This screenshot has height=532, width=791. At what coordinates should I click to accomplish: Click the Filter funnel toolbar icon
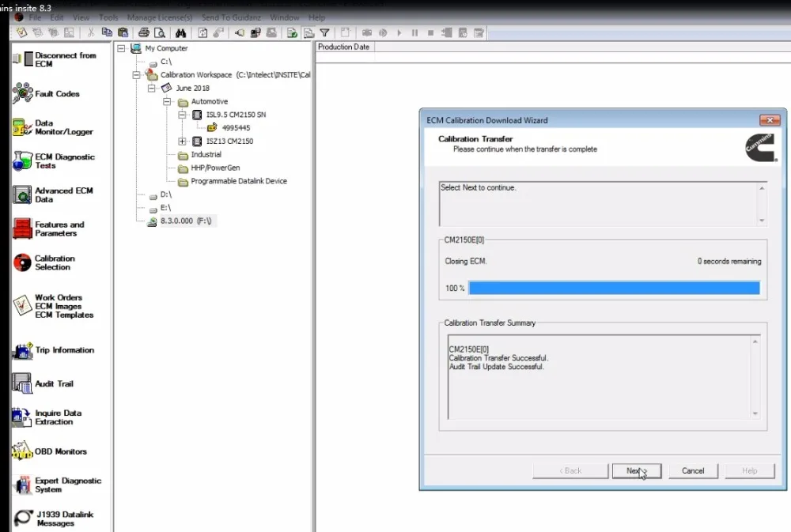click(x=325, y=32)
